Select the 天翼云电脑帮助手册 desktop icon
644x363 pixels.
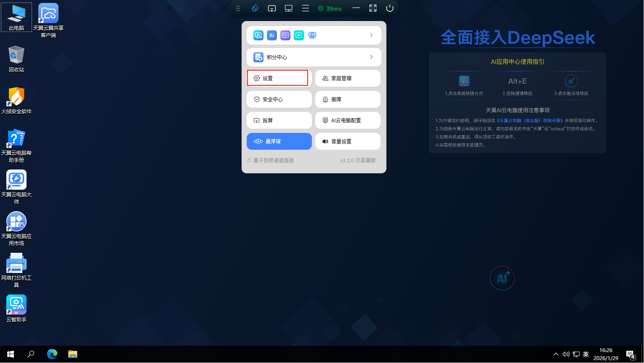click(16, 146)
